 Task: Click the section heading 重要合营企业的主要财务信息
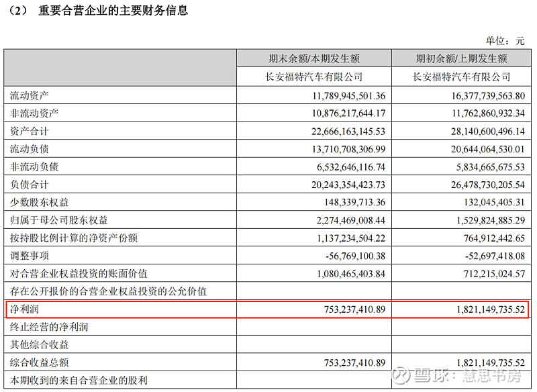(x=113, y=10)
